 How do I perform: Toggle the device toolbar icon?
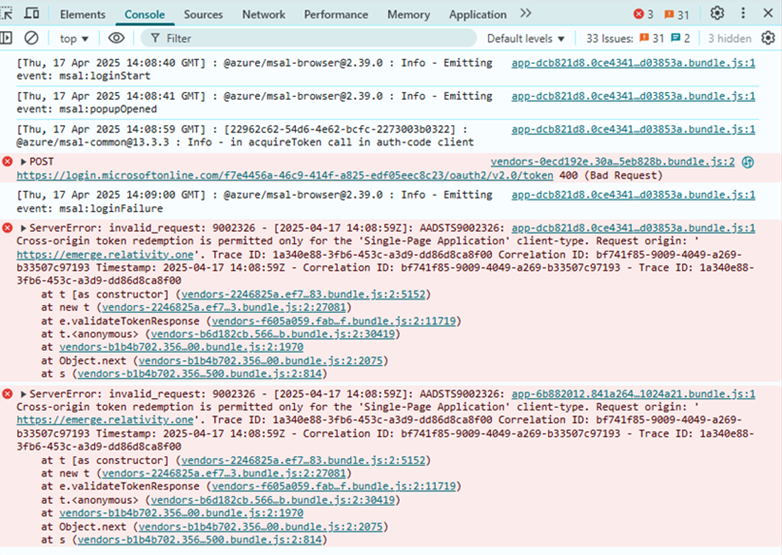(31, 13)
